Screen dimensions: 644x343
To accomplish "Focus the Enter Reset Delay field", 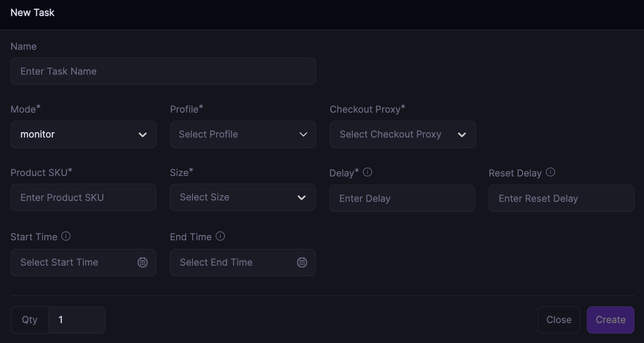I will click(561, 198).
